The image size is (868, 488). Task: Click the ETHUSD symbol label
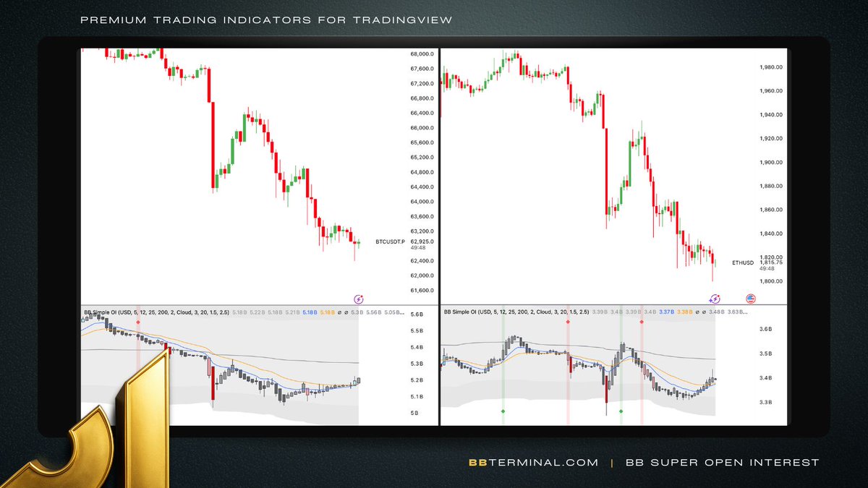pos(743,262)
